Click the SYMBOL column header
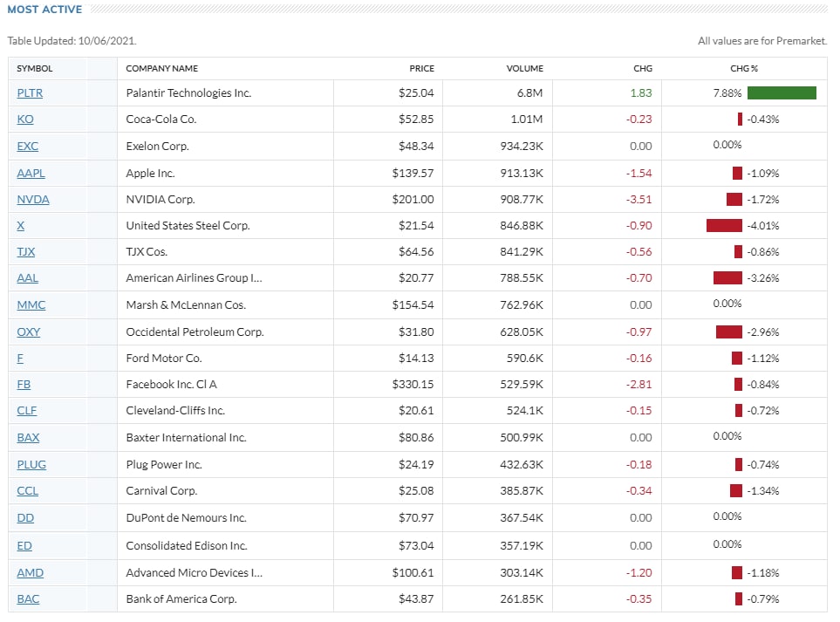The image size is (840, 622). click(x=34, y=69)
